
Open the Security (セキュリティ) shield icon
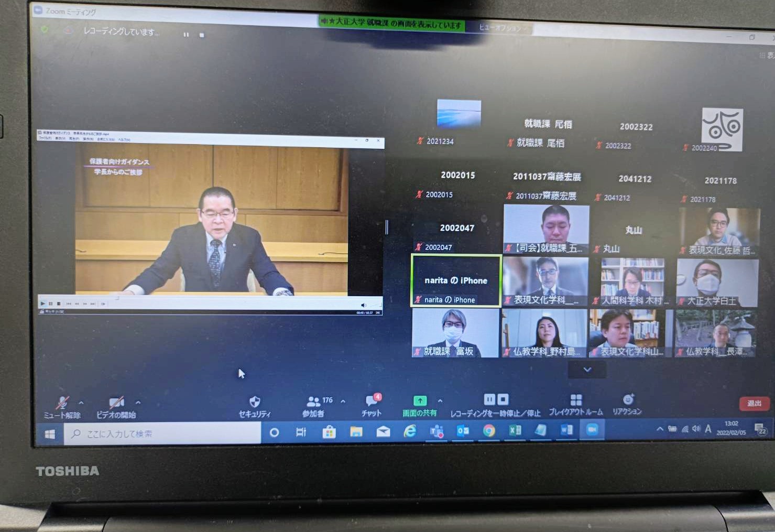pos(255,402)
